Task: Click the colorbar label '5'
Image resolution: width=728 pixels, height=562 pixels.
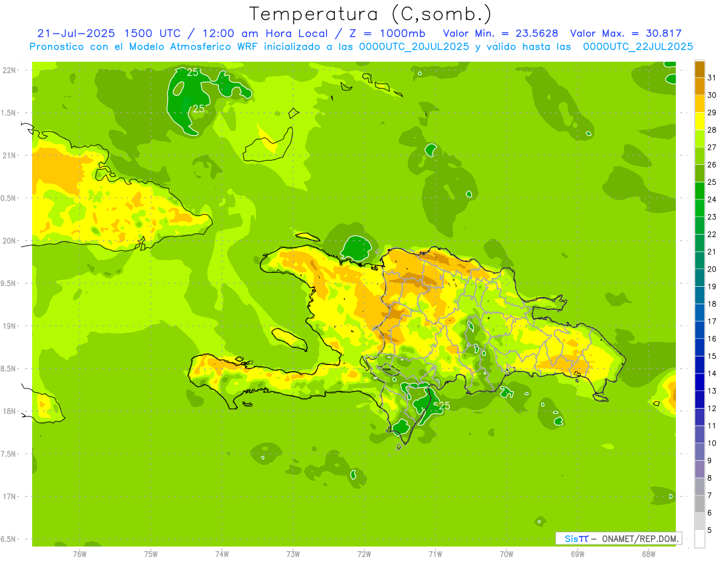Action: coord(710,530)
